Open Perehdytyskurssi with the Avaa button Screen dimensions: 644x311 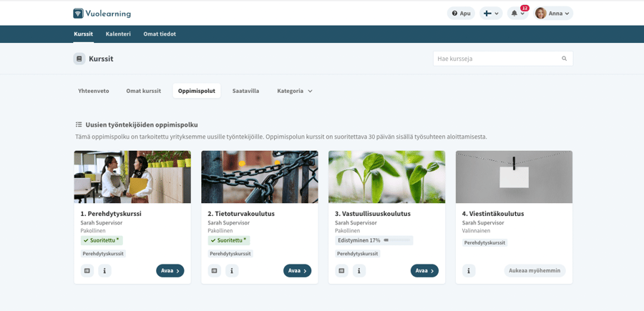click(x=170, y=271)
